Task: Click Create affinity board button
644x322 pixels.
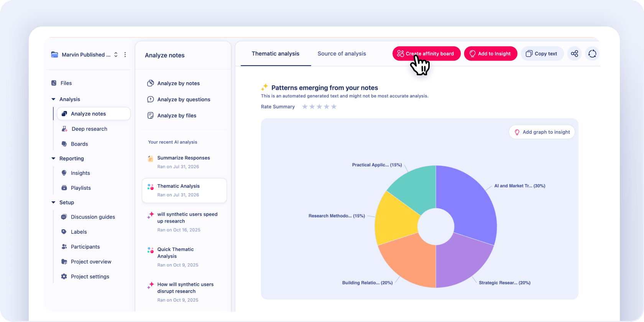Action: pyautogui.click(x=426, y=54)
